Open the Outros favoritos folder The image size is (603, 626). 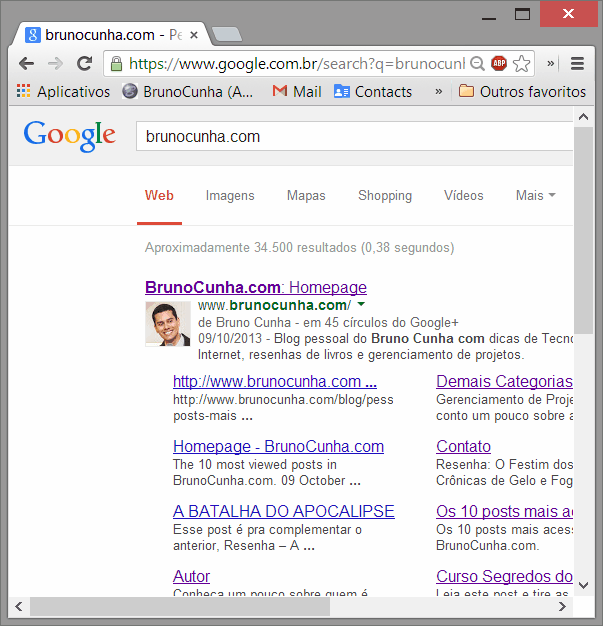pyautogui.click(x=522, y=92)
